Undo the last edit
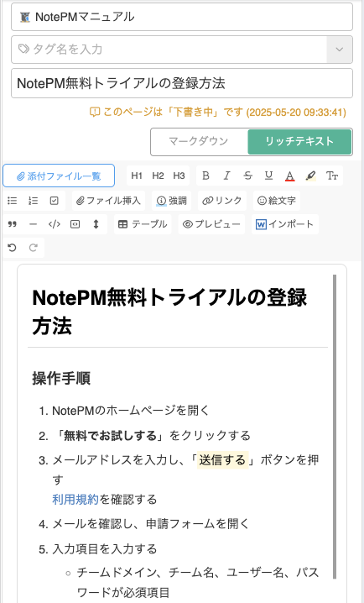The width and height of the screenshot is (364, 603). click(x=13, y=248)
